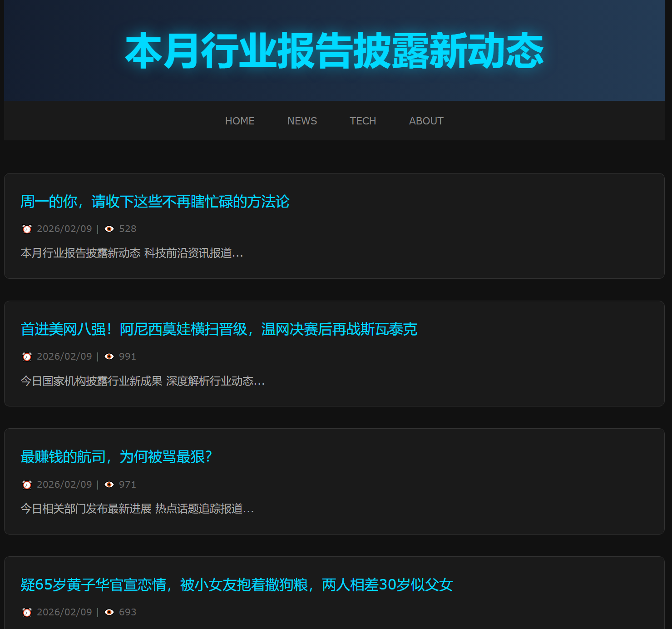
Task: Click the alarm clock icon on airline article
Action: [27, 485]
